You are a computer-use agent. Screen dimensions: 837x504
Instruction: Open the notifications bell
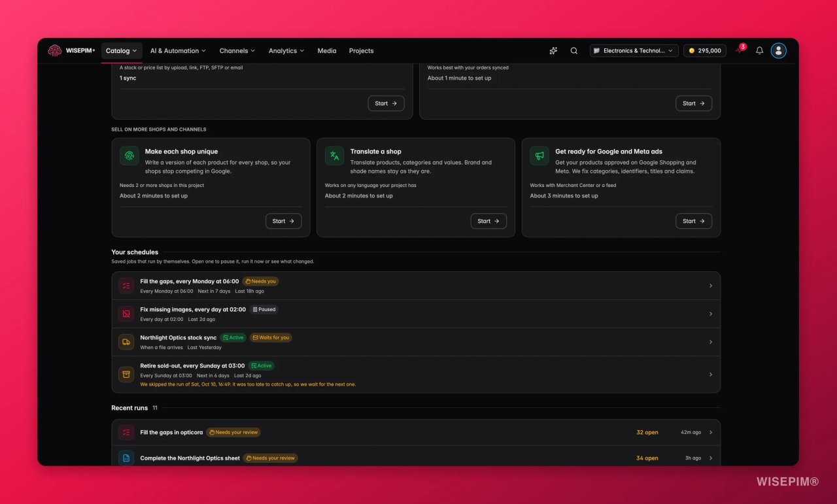[759, 50]
